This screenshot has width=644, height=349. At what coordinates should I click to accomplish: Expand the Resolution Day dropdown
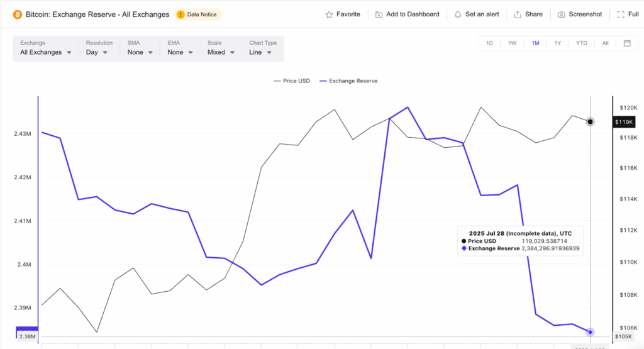(97, 53)
